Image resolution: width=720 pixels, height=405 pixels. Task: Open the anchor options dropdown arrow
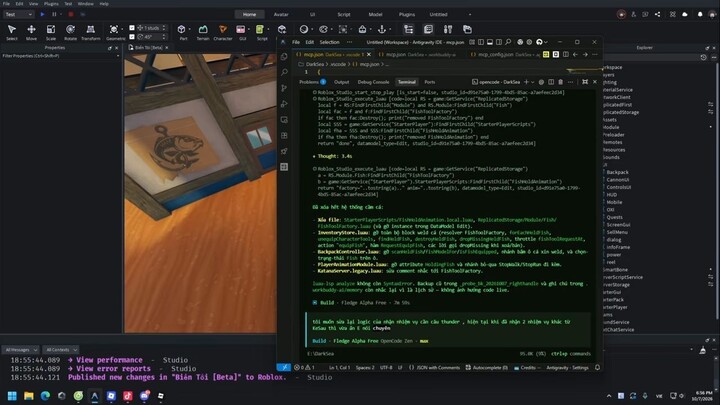point(390,30)
